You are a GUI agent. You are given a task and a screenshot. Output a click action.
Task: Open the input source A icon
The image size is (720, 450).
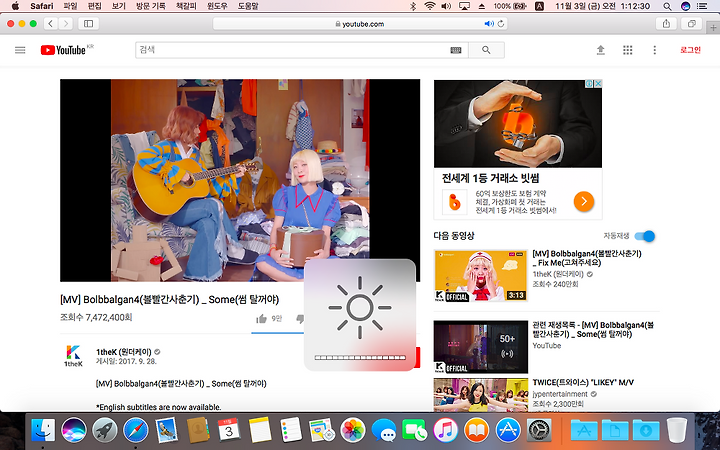coord(540,6)
